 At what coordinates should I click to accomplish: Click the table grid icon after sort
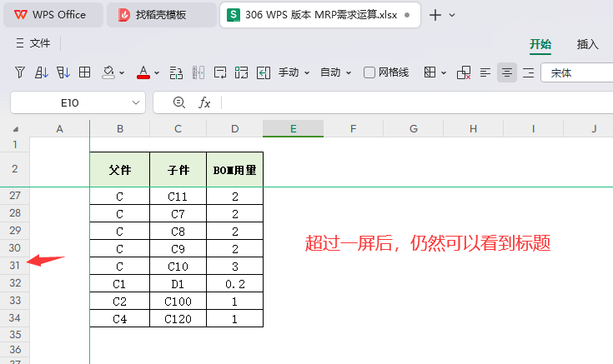[x=84, y=72]
